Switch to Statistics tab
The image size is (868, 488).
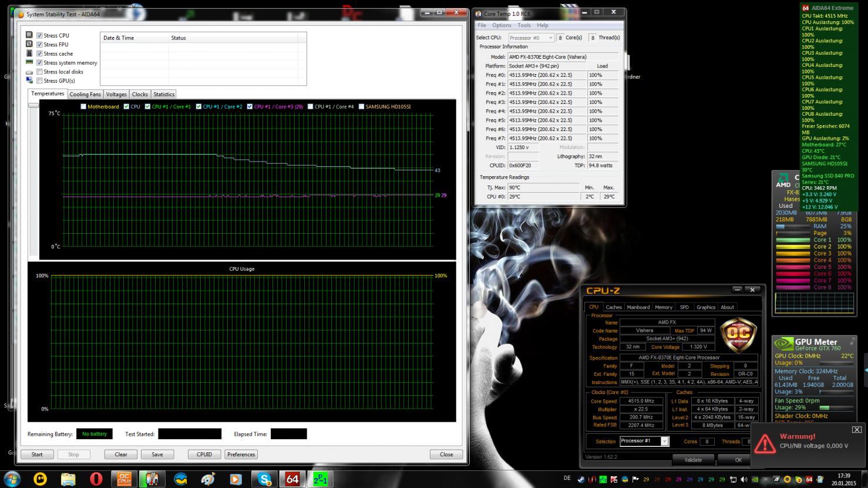(164, 94)
